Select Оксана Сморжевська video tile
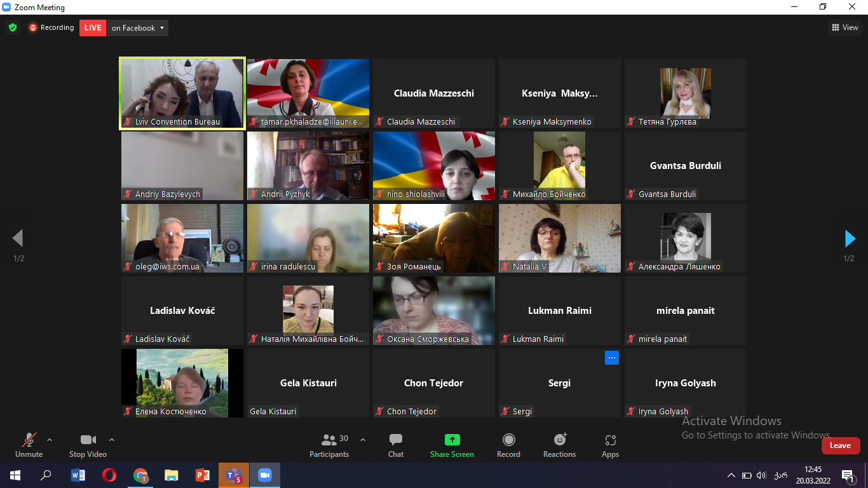 pos(434,311)
